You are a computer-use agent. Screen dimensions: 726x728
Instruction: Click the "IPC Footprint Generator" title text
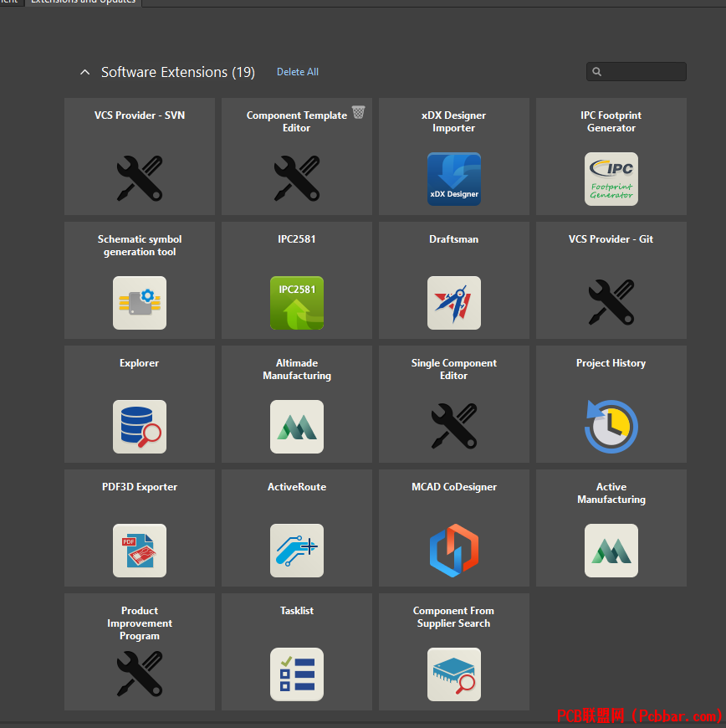tap(611, 121)
